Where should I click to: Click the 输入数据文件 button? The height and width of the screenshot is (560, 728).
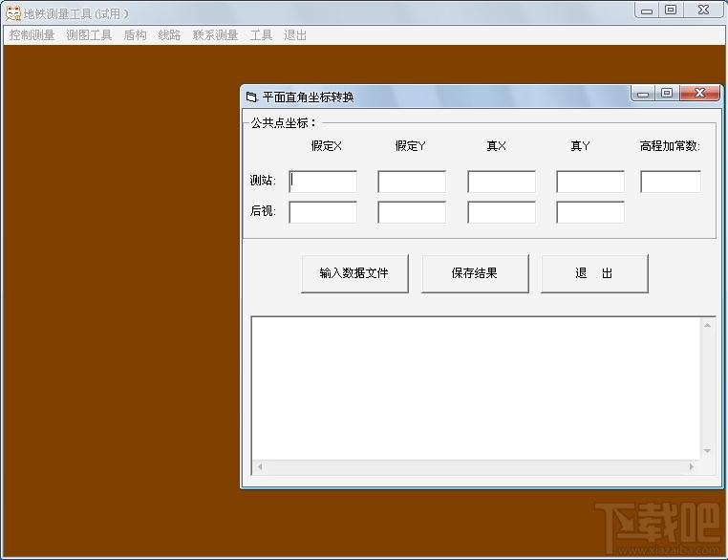pos(354,273)
